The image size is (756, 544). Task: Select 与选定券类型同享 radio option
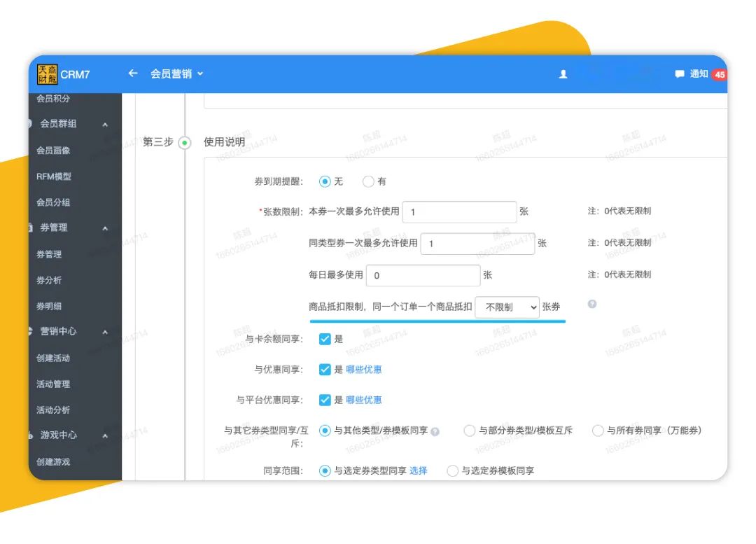[325, 470]
